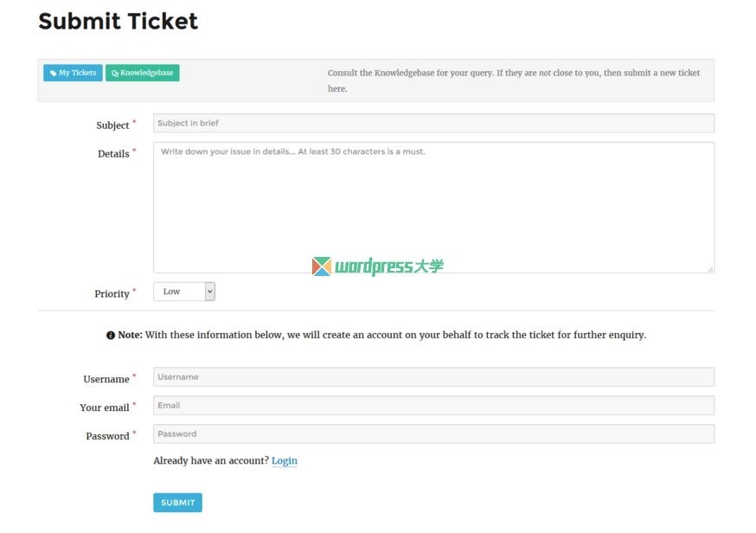The height and width of the screenshot is (533, 756).
Task: Click the info icon beside Note
Action: pyautogui.click(x=111, y=335)
